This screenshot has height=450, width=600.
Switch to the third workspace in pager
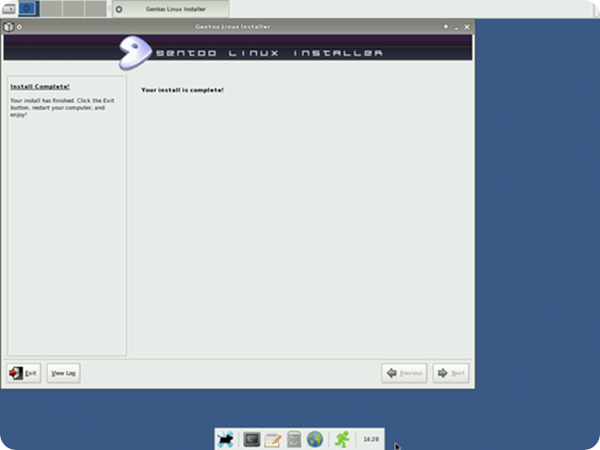pos(73,8)
